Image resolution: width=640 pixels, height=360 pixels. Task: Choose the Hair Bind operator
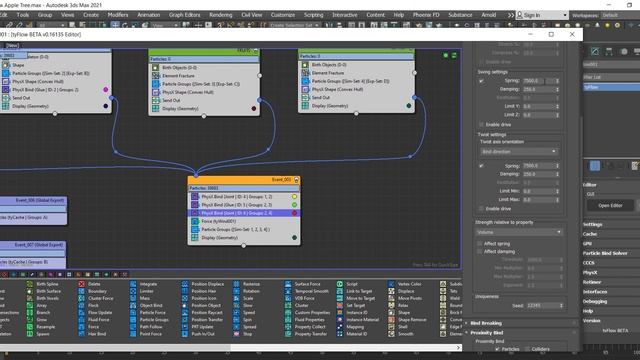point(93,334)
